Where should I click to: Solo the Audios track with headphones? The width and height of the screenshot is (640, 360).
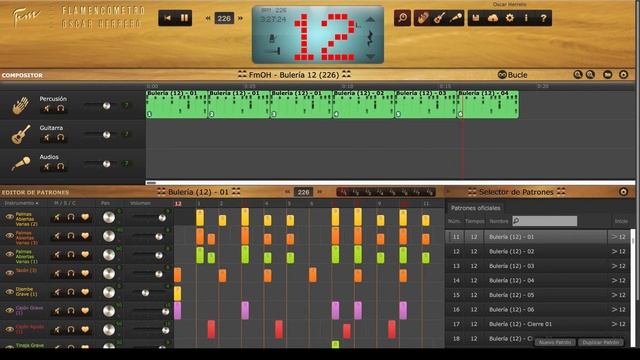pos(61,167)
